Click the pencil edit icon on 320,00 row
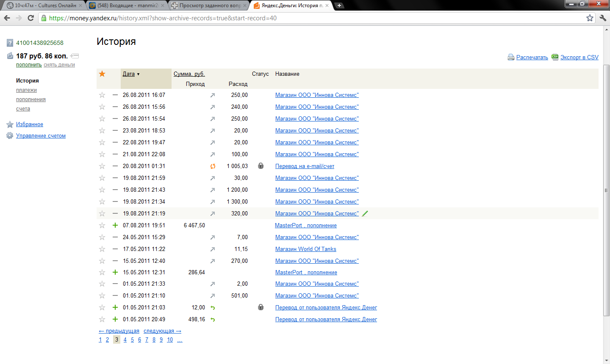Screen dimensions: 610x364 pos(365,213)
